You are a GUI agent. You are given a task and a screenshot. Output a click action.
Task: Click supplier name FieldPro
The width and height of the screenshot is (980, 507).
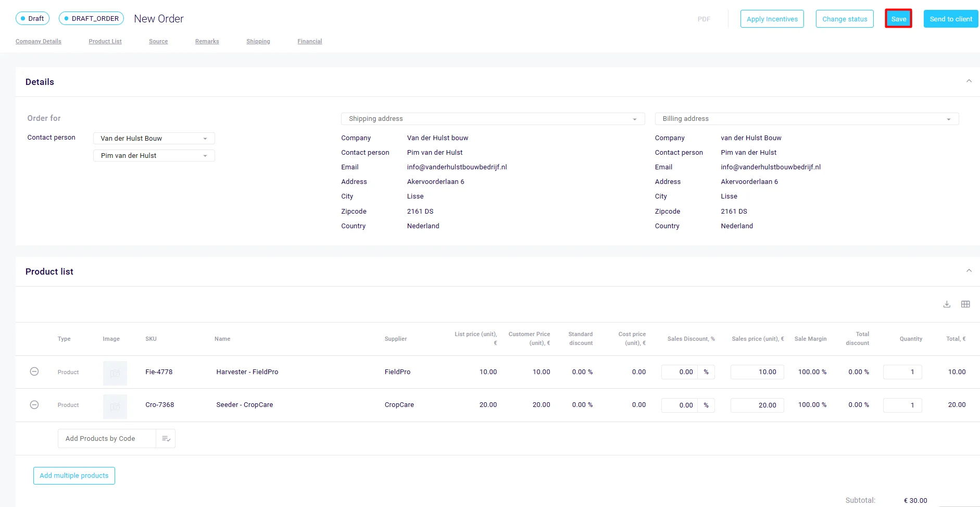397,372
